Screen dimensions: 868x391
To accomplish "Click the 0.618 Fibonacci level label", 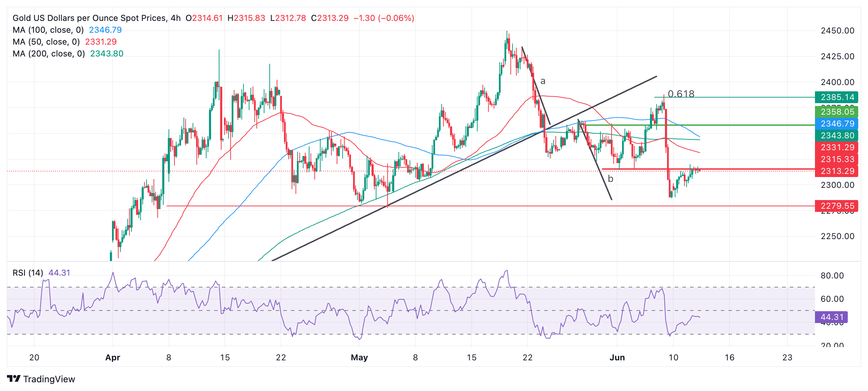I will 681,94.
